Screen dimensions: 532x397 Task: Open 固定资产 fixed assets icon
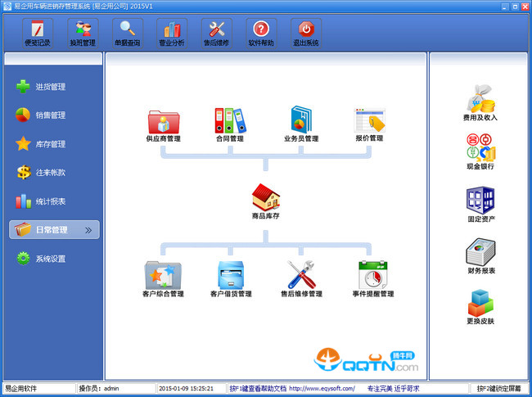pos(480,201)
